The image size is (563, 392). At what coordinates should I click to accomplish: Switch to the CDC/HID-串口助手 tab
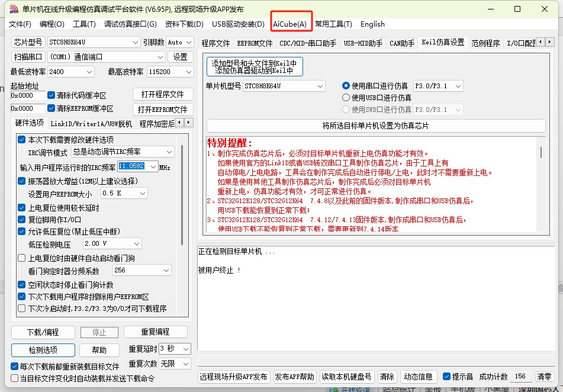308,43
